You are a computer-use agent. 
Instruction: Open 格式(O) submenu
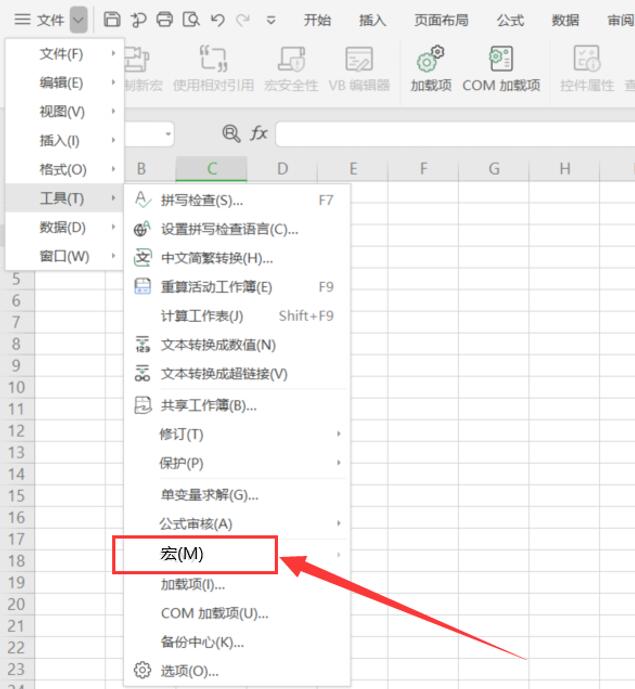(65, 170)
